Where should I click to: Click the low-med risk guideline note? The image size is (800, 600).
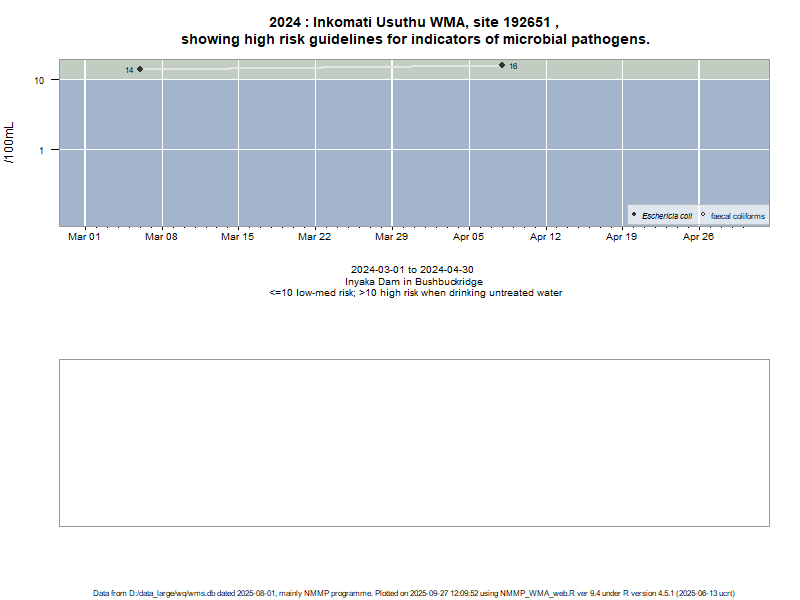click(x=415, y=293)
